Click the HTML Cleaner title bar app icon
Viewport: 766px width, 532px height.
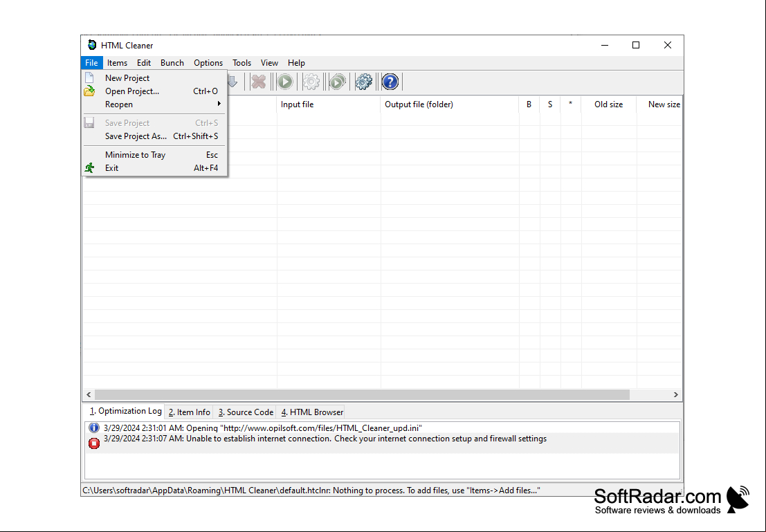coord(92,45)
